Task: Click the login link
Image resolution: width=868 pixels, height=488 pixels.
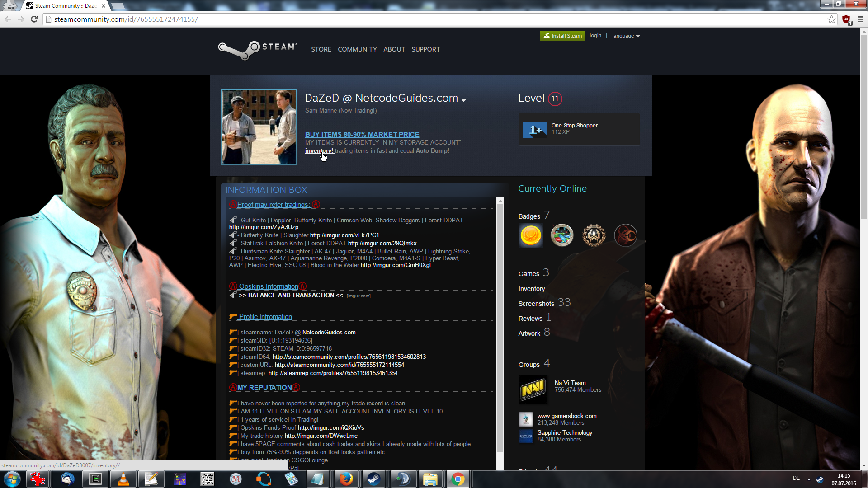Action: tap(595, 35)
